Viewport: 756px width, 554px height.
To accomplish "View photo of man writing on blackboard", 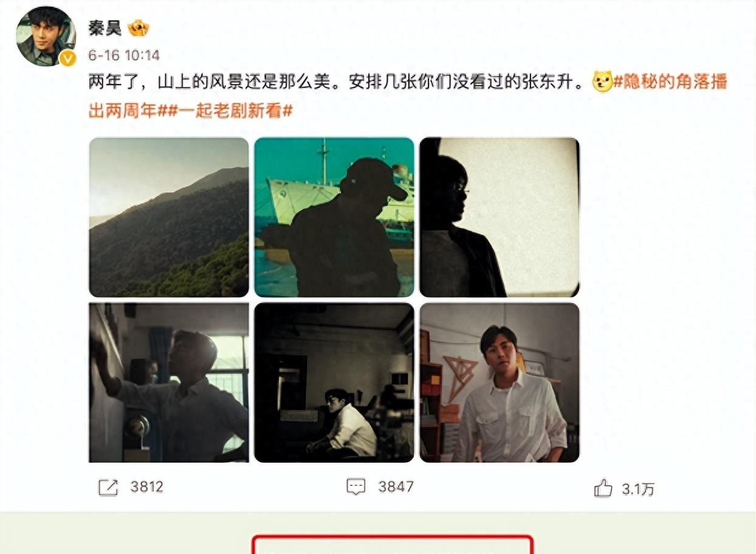I will coord(169,383).
